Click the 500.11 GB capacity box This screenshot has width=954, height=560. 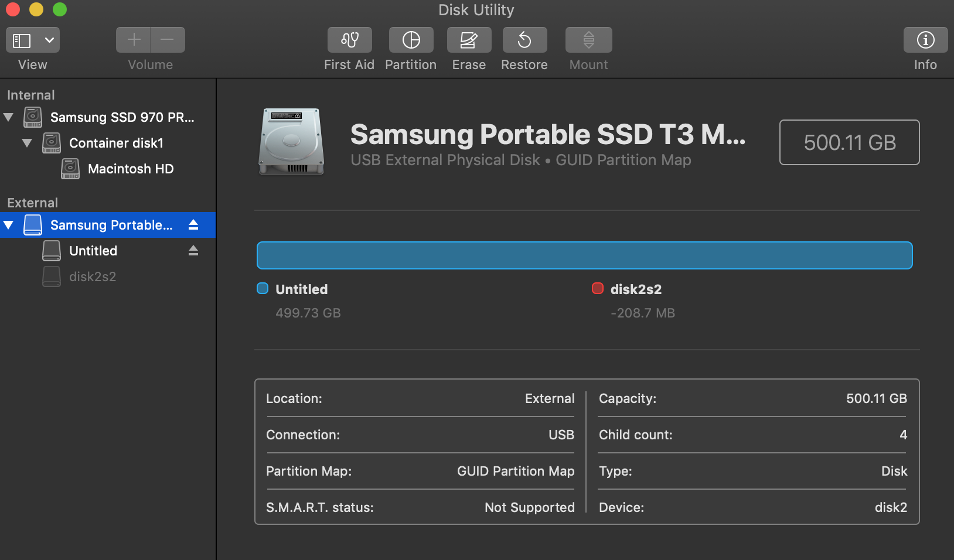pos(850,142)
